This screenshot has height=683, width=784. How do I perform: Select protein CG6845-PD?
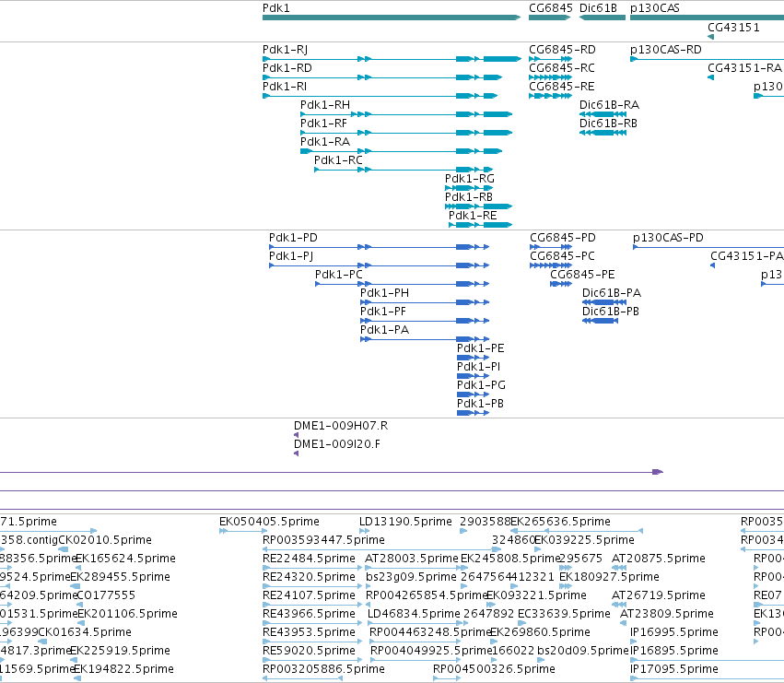pos(551,247)
